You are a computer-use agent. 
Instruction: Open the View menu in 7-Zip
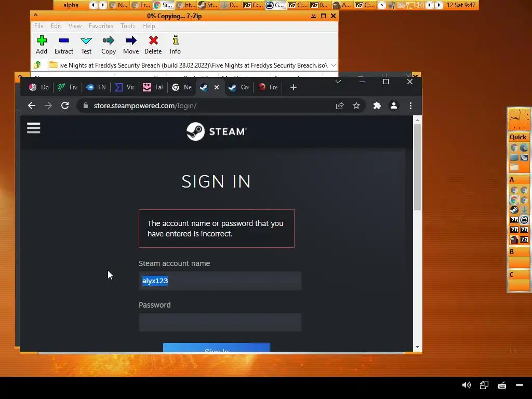pos(75,26)
